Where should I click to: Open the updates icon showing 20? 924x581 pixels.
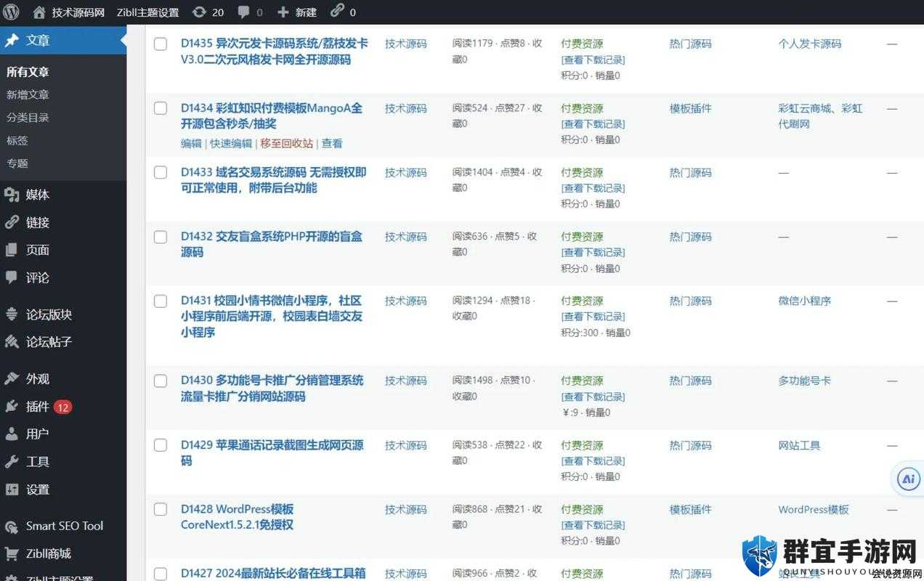(199, 12)
